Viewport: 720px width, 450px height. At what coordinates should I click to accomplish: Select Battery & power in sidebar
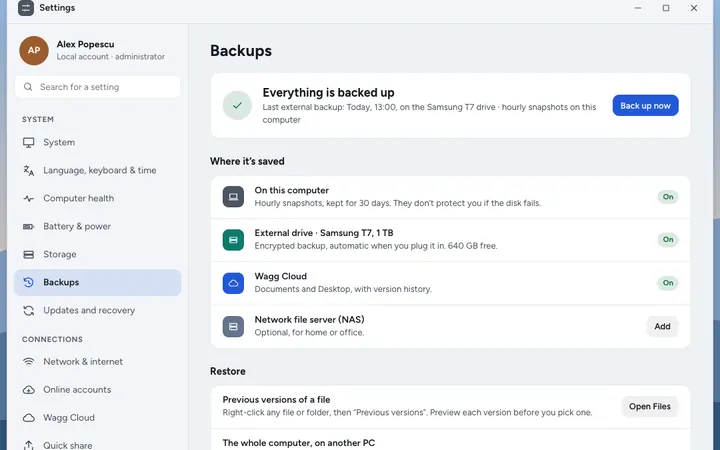tap(97, 226)
